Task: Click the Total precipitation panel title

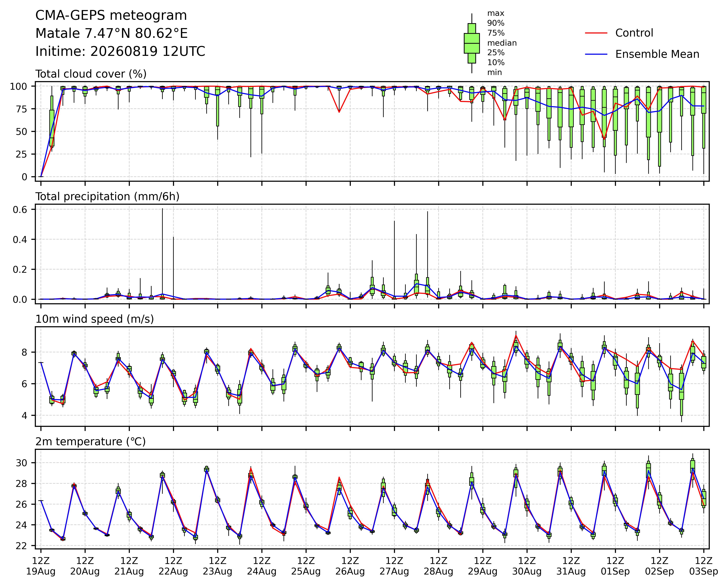Action: pos(107,197)
